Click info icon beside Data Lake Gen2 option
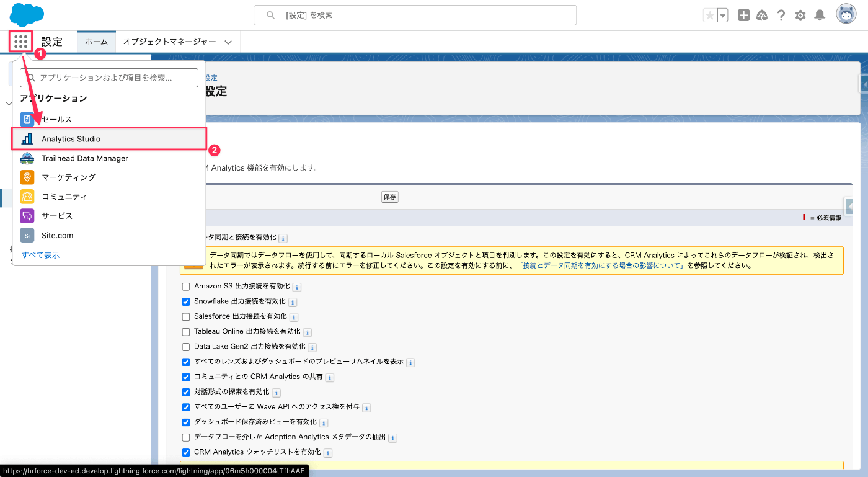Image resolution: width=868 pixels, height=477 pixels. pos(312,347)
